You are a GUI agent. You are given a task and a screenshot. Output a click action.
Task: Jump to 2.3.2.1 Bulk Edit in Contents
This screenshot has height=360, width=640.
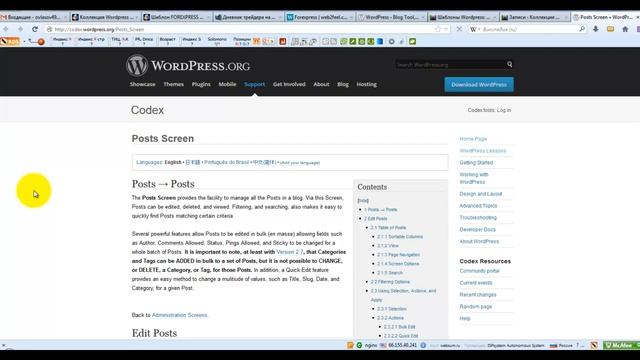(x=400, y=327)
